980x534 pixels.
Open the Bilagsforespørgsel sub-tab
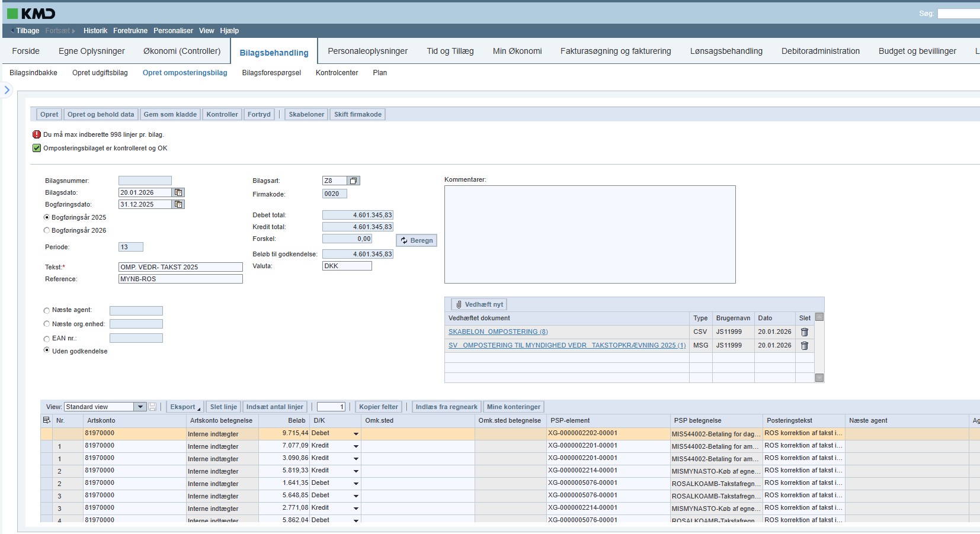pyautogui.click(x=271, y=73)
